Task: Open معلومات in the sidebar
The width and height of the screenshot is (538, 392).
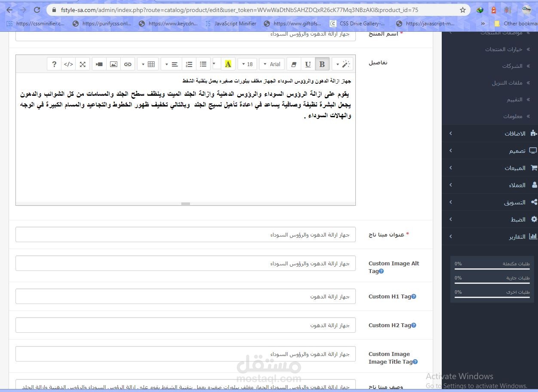Action: (513, 116)
